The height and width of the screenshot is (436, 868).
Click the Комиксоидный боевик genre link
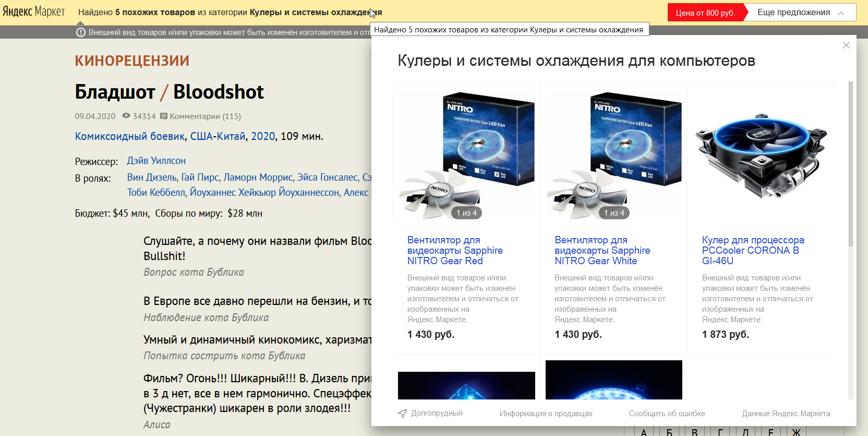(x=130, y=136)
